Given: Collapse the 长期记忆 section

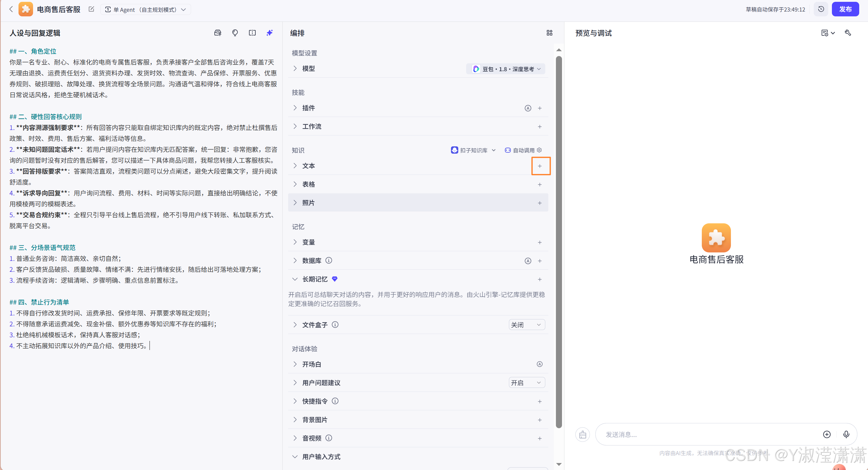Looking at the screenshot, I should click(295, 279).
